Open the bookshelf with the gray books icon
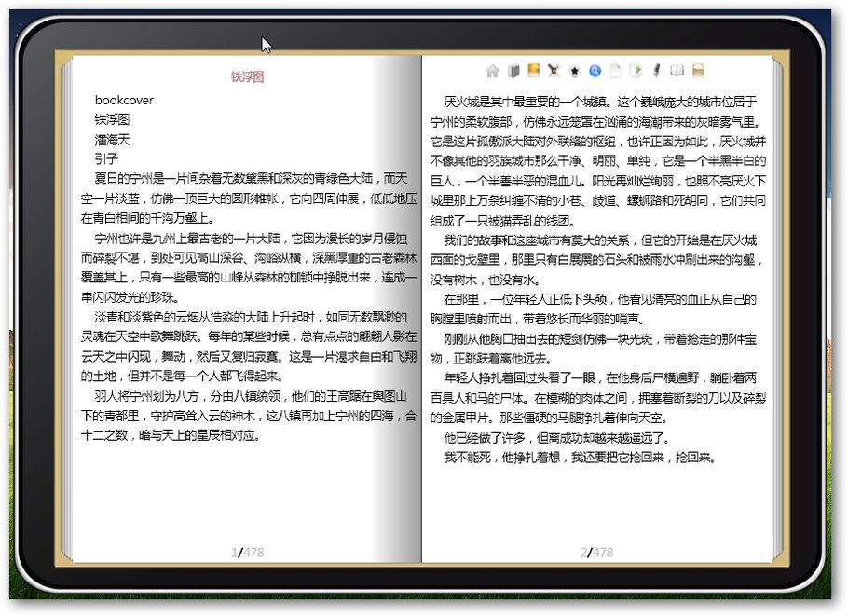The height and width of the screenshot is (616, 848). (513, 71)
